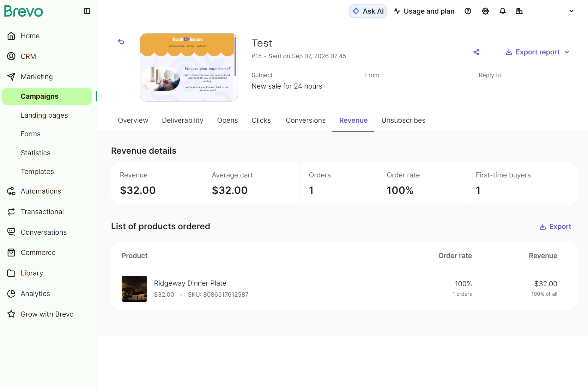Screen dimensions: 588x389
Task: Open Templates in the sidebar
Action: 37,172
